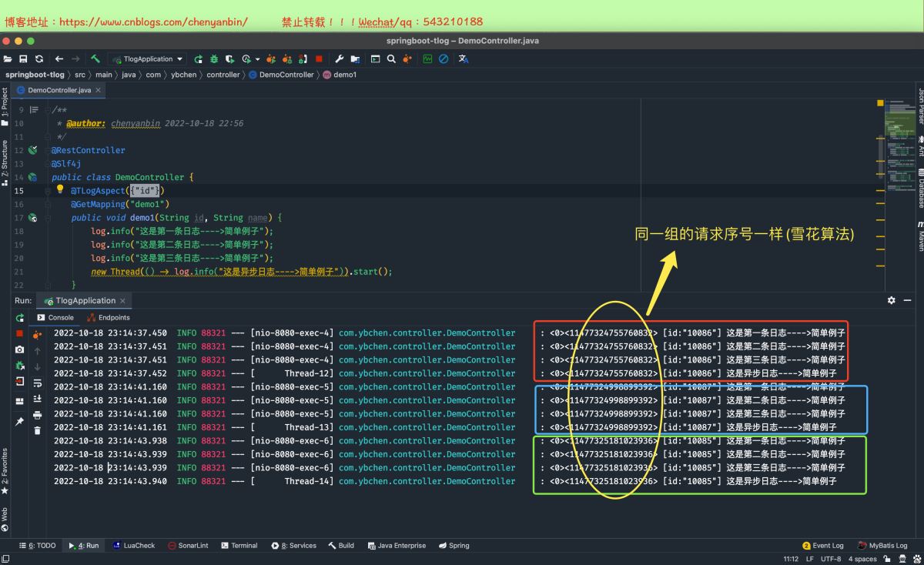Stop the application with red toolbar square
The height and width of the screenshot is (565, 924).
coord(318,59)
